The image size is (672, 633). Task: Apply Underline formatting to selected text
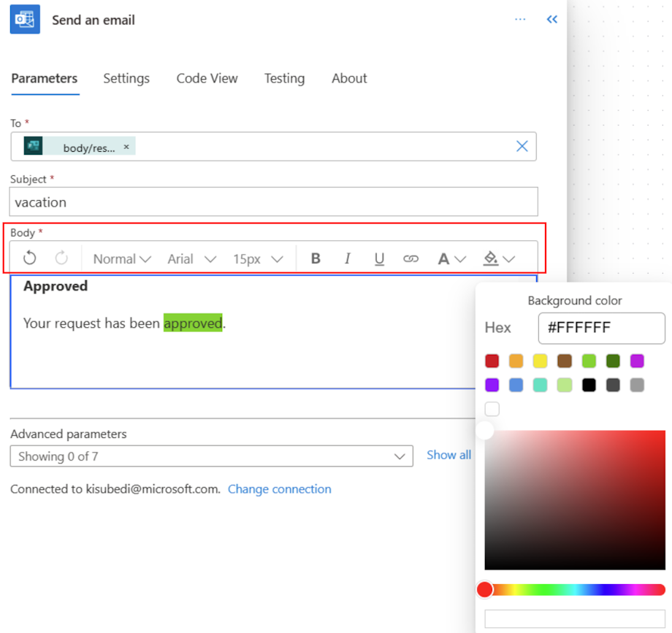point(379,258)
